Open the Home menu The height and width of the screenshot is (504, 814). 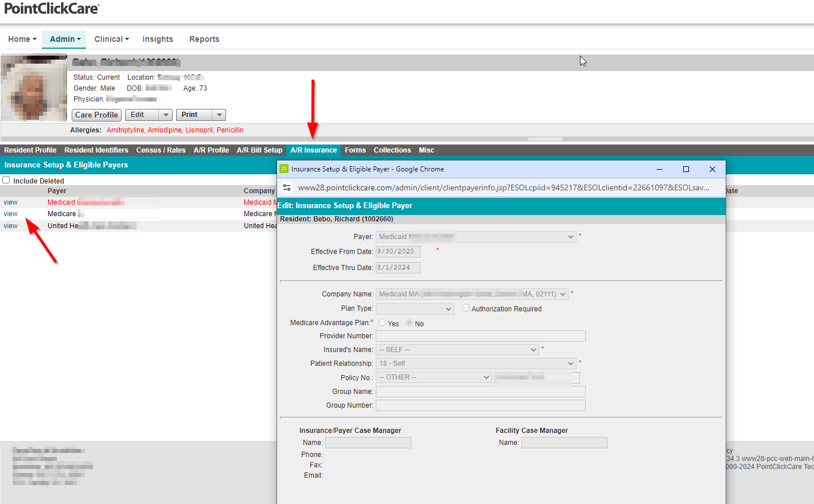pyautogui.click(x=22, y=39)
